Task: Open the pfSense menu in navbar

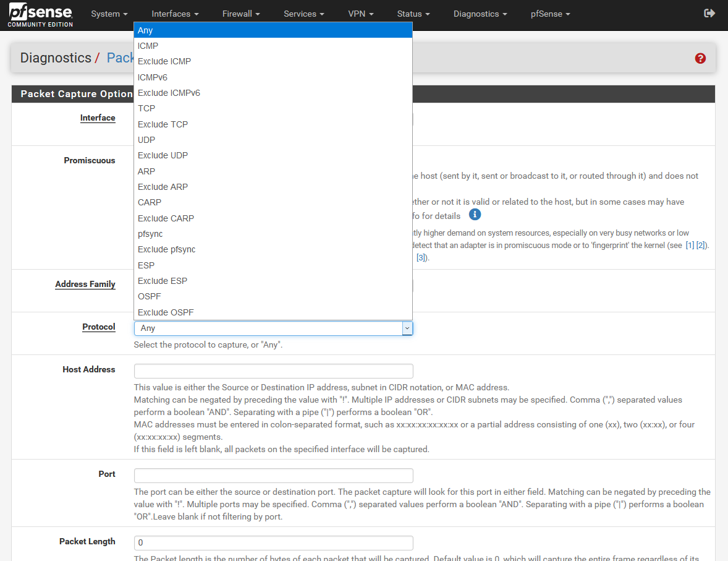Action: (550, 14)
